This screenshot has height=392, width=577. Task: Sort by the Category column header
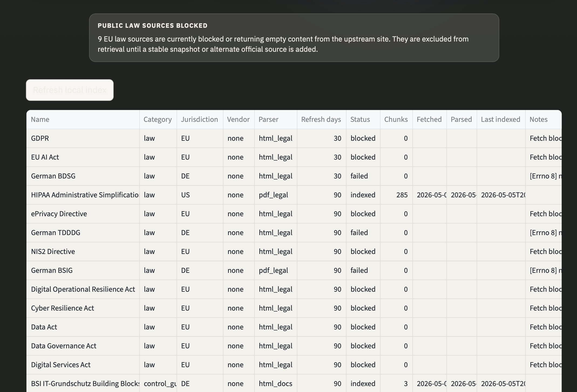pyautogui.click(x=158, y=119)
